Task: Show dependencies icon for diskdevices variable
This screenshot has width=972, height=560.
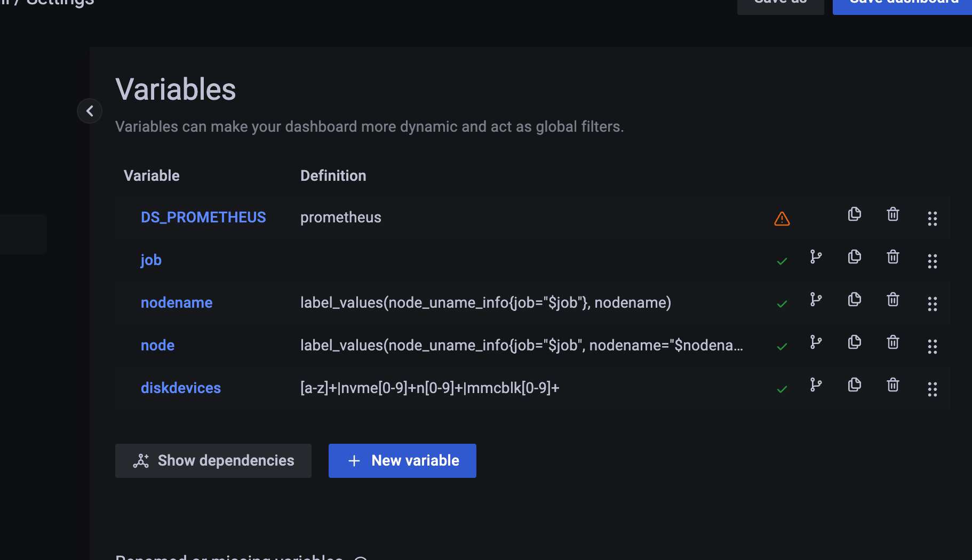Action: pyautogui.click(x=816, y=385)
